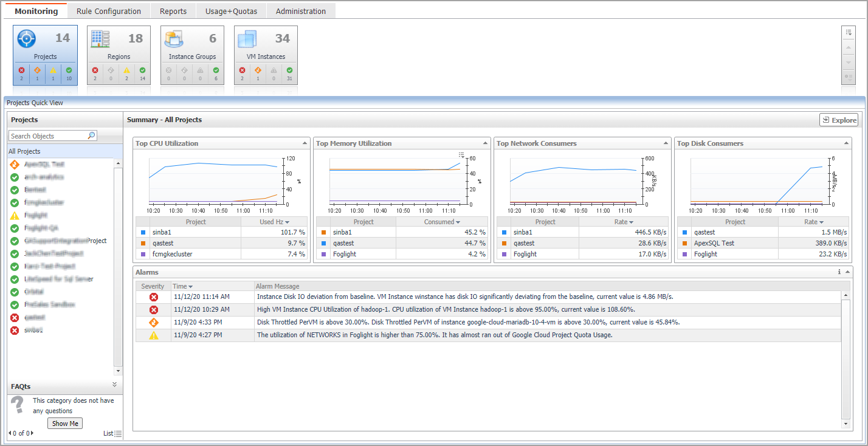
Task: Open the Regions tile icon
Action: [x=100, y=39]
